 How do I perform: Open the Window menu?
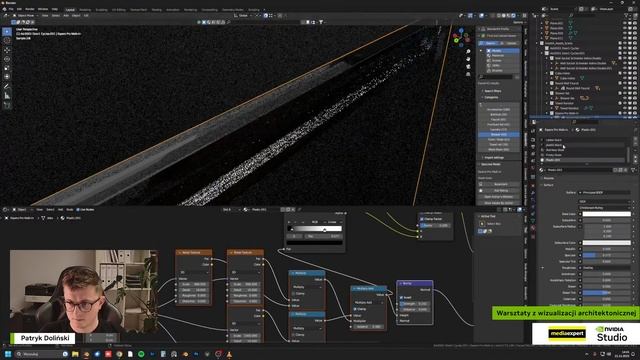tap(43, 9)
